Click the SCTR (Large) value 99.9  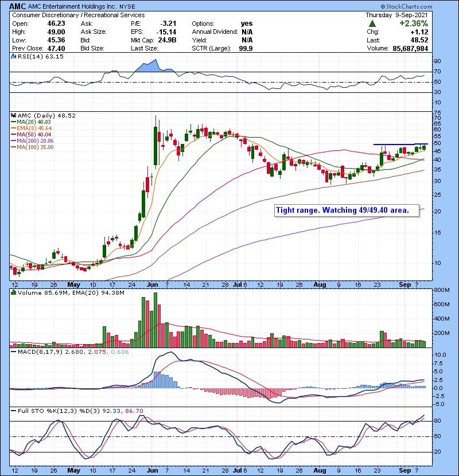pos(246,48)
